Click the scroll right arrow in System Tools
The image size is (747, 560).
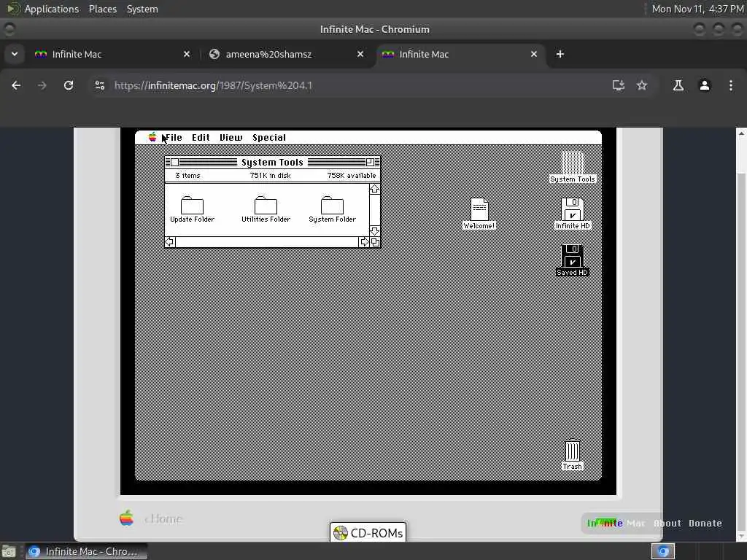click(x=365, y=242)
